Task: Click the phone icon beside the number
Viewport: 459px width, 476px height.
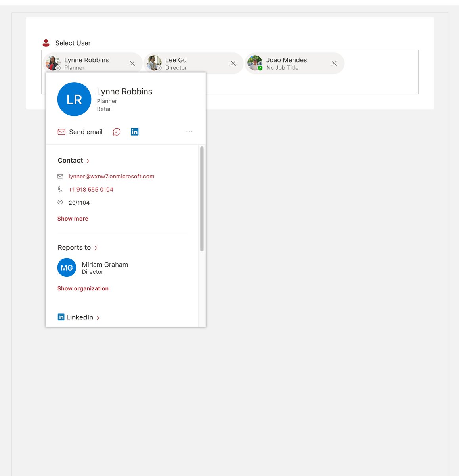Action: [60, 189]
